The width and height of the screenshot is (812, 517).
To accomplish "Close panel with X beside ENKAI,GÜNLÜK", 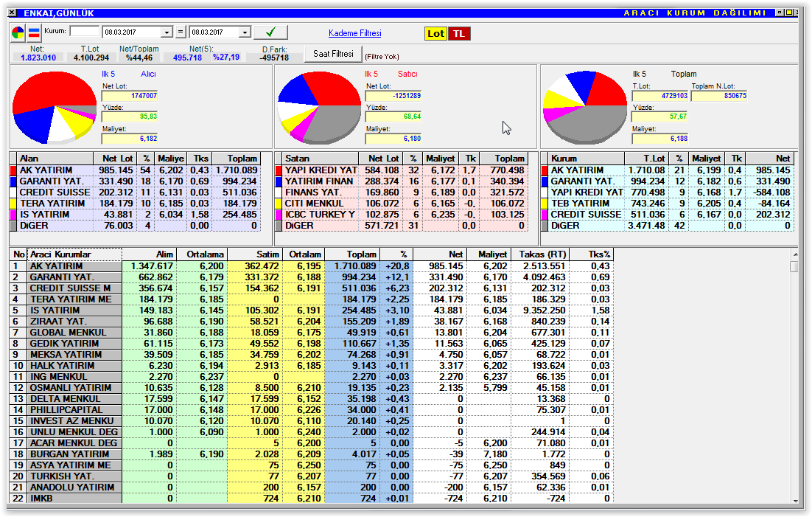I will point(13,13).
